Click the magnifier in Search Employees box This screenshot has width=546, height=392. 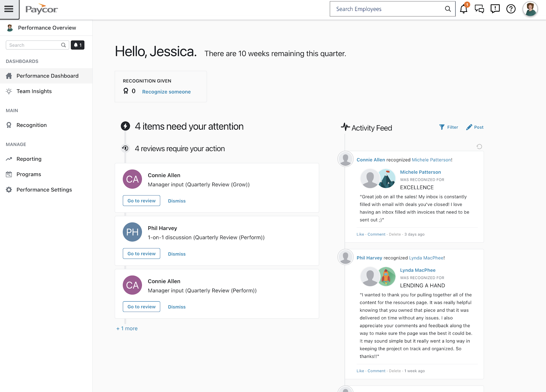point(448,9)
